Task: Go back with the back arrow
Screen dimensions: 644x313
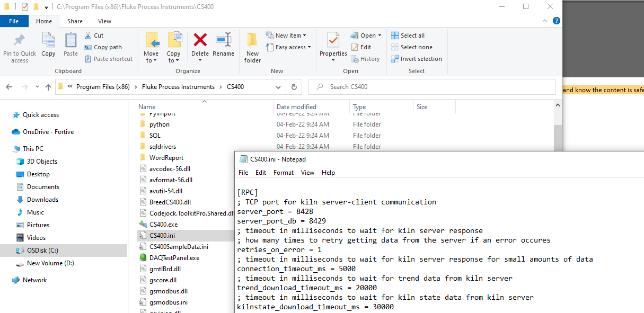Action: 10,87
